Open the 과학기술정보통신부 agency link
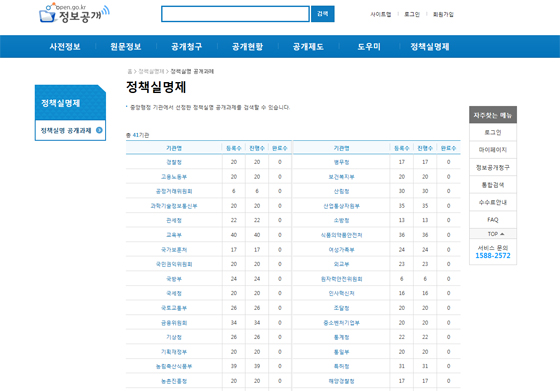Screen dimensions: 560x391 pyautogui.click(x=174, y=206)
